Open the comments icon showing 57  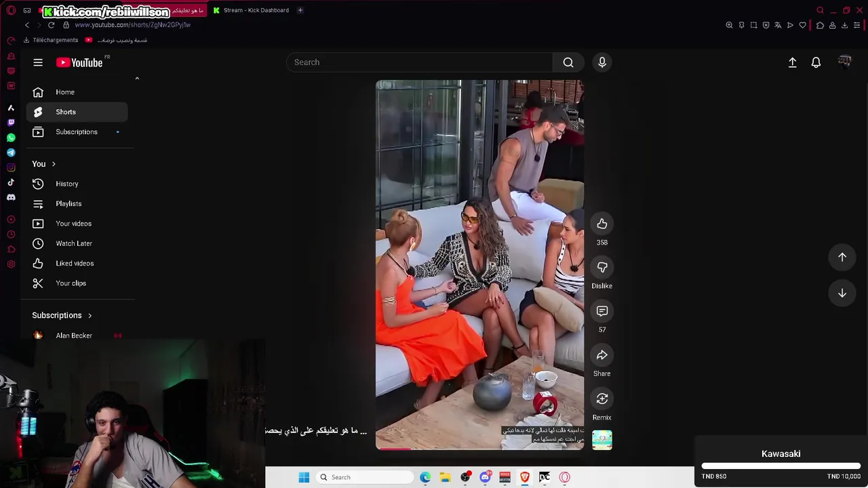[602, 311]
